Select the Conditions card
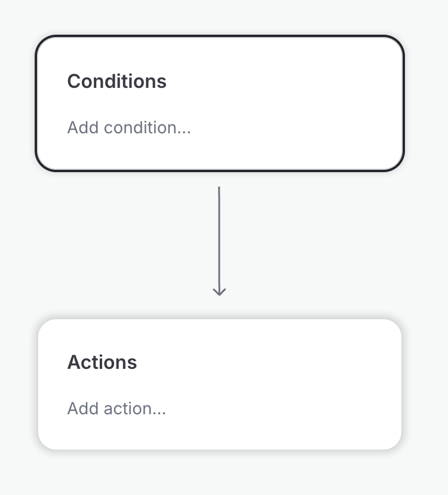 coord(220,103)
